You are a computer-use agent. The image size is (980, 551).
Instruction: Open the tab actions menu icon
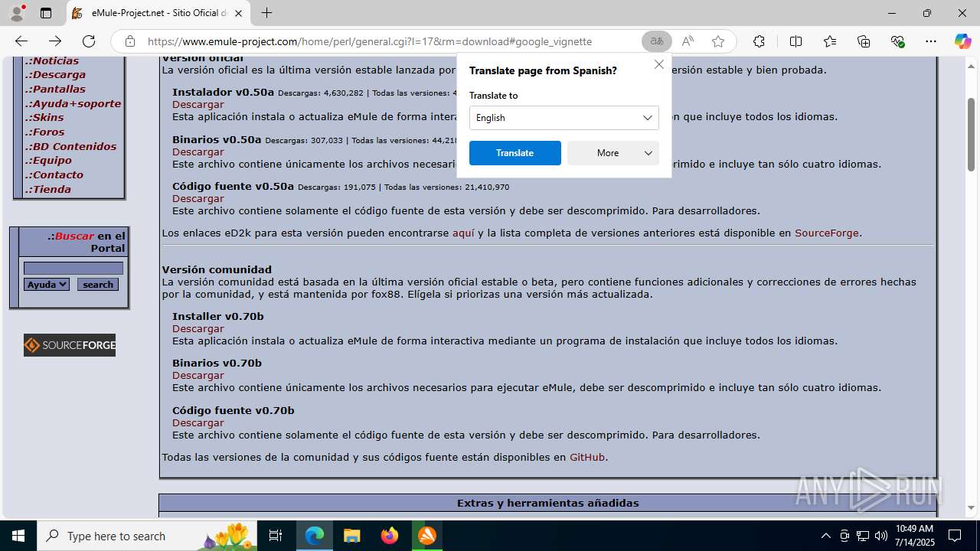tap(46, 13)
